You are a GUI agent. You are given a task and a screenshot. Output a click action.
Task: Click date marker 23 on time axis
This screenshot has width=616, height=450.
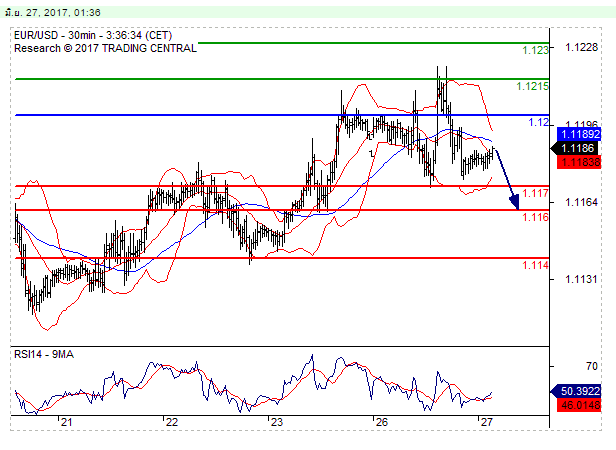coord(277,422)
